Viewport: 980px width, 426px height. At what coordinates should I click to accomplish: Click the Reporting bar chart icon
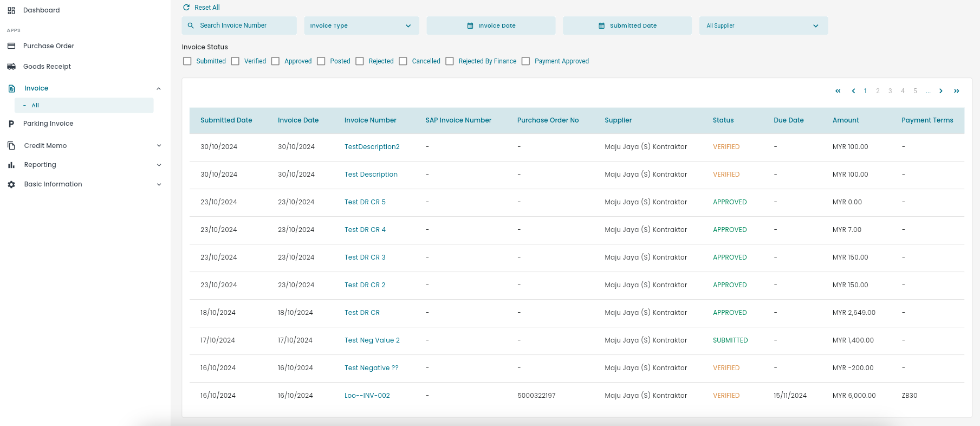click(x=11, y=165)
